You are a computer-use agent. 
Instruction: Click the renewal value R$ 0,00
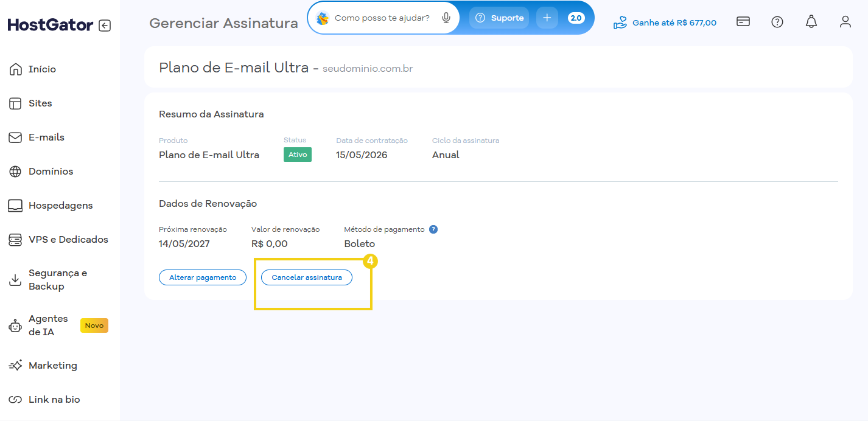point(269,243)
